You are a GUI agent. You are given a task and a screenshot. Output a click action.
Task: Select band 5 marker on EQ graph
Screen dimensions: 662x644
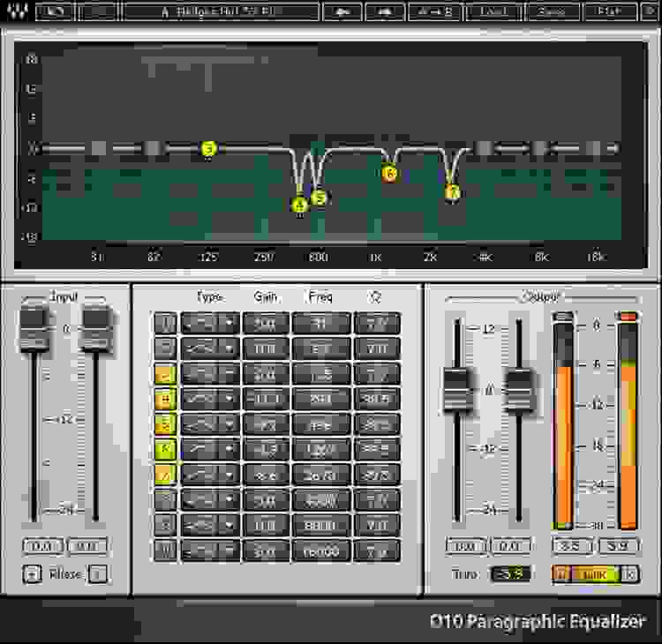tap(320, 197)
